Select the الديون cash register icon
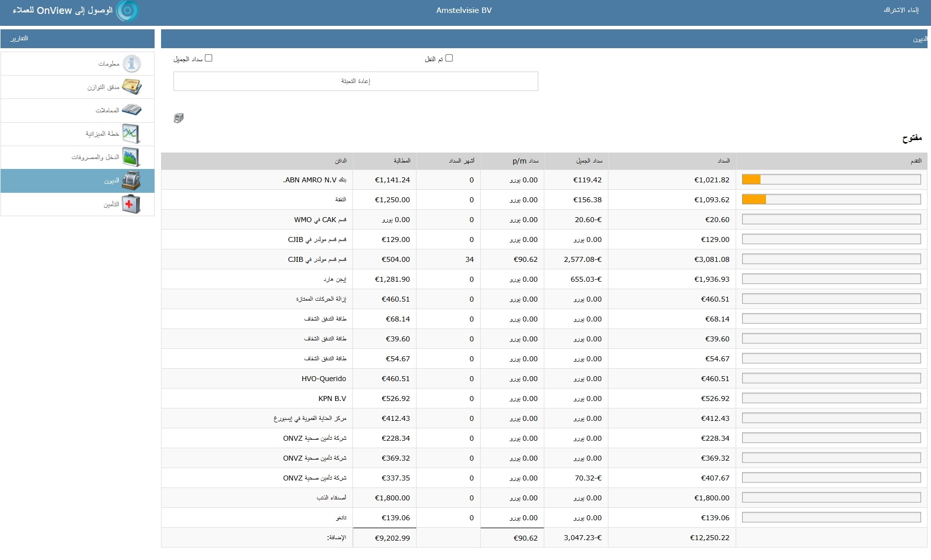Screen dimensions: 931x560 (131, 181)
